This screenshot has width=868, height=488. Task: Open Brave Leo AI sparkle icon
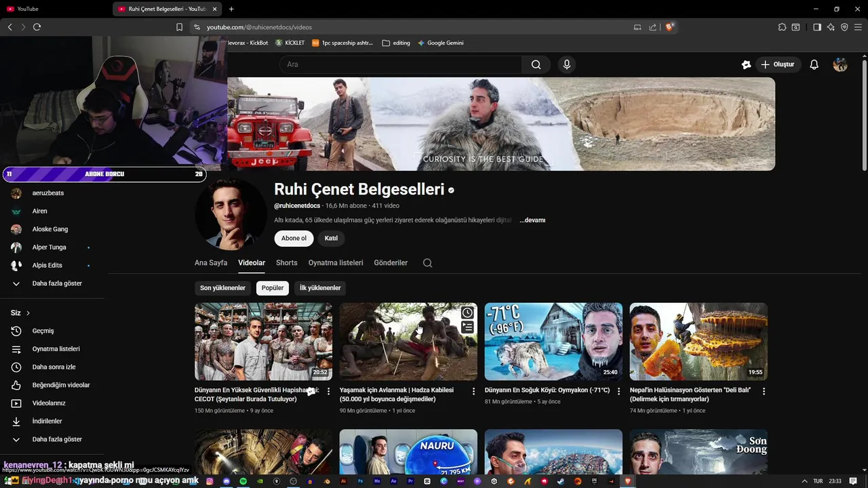pyautogui.click(x=831, y=27)
